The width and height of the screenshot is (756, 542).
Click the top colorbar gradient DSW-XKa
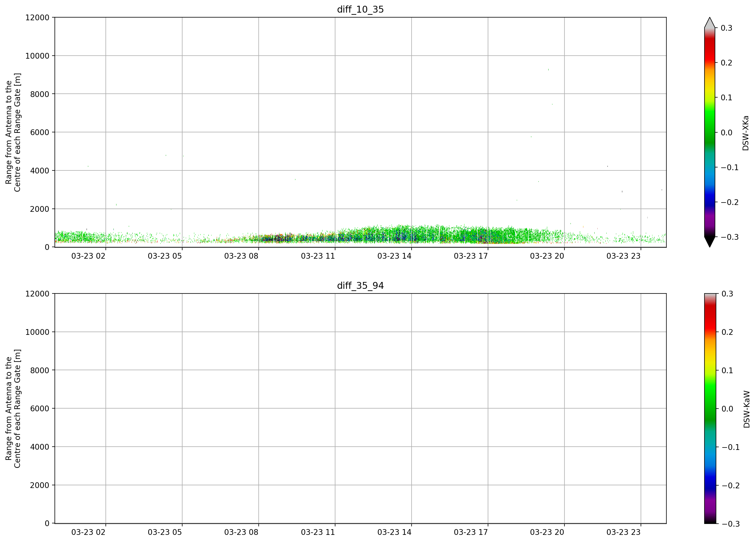(710, 132)
